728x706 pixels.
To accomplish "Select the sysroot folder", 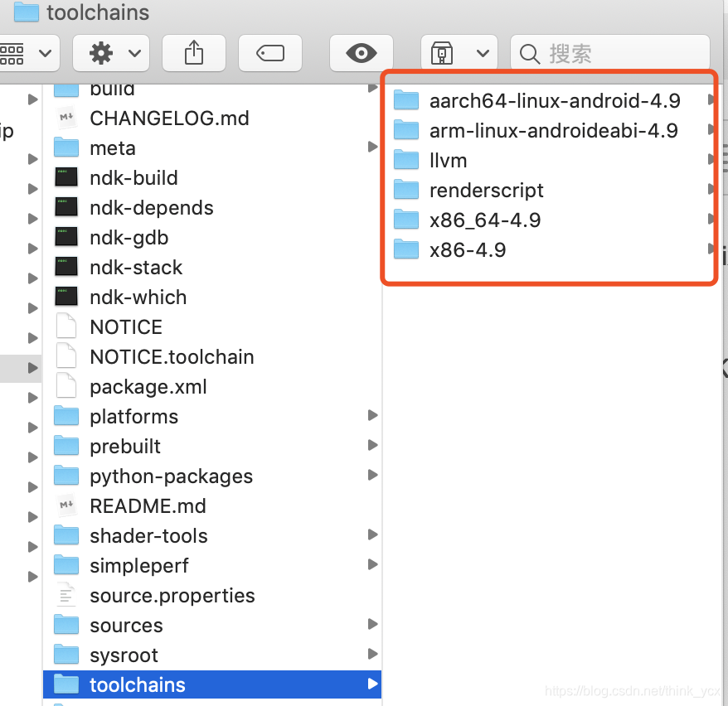I will (x=212, y=655).
